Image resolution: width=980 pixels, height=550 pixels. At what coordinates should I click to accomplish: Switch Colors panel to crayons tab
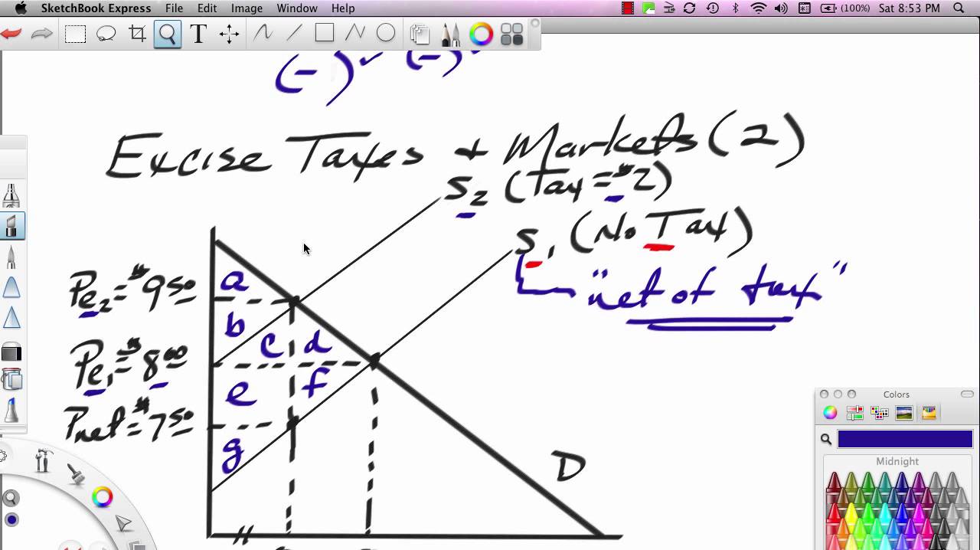coord(929,413)
